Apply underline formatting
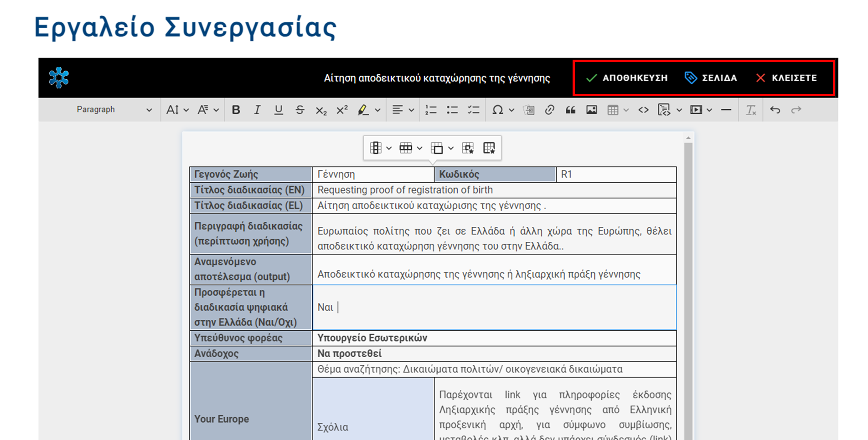 (279, 110)
